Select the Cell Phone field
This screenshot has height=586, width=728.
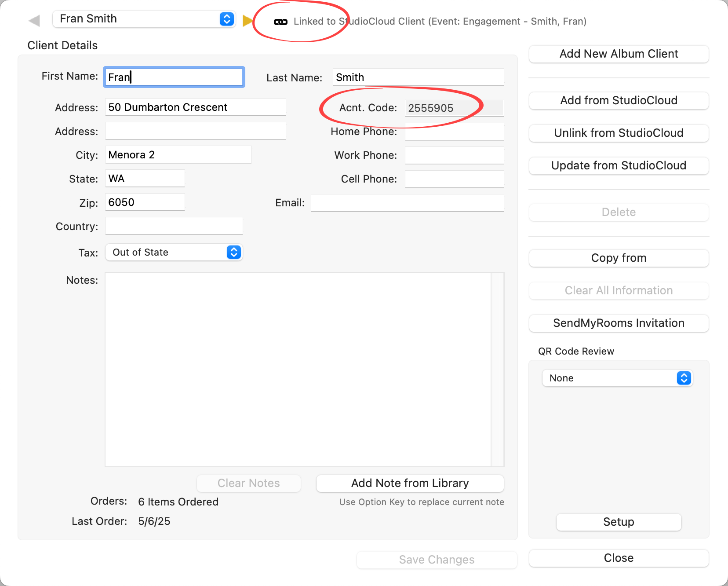[454, 179]
